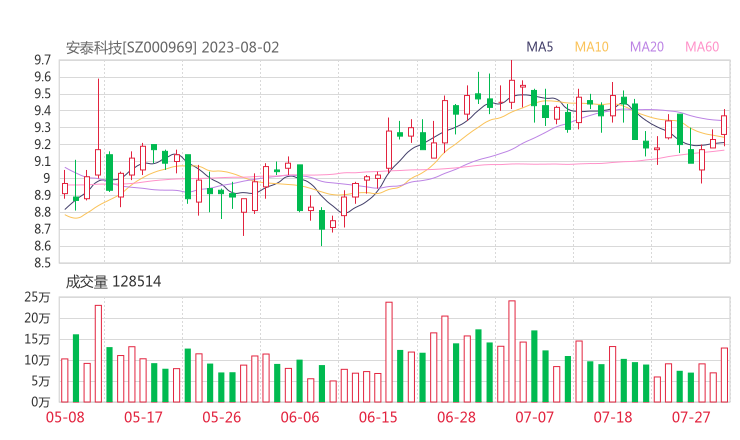Click the 10万 volume axis label
The width and height of the screenshot is (740, 440).
click(x=37, y=360)
